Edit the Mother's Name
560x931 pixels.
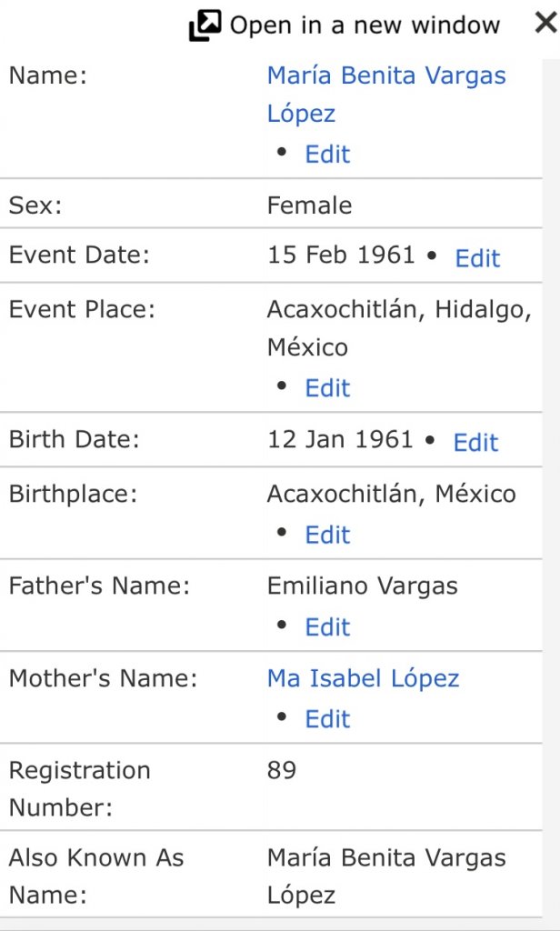point(327,719)
